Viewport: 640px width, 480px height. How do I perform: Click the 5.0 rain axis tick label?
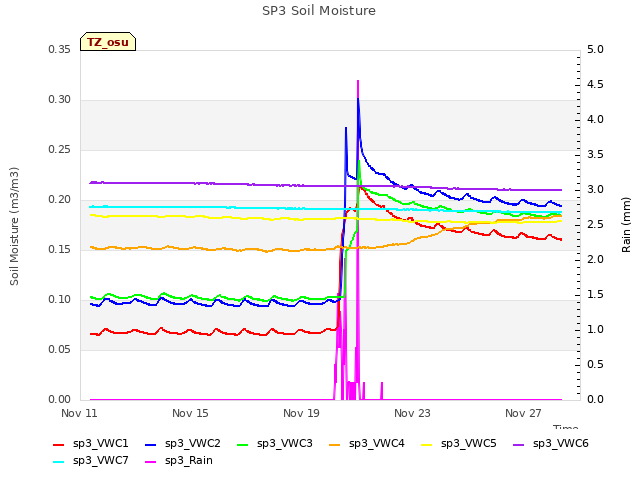tap(595, 49)
